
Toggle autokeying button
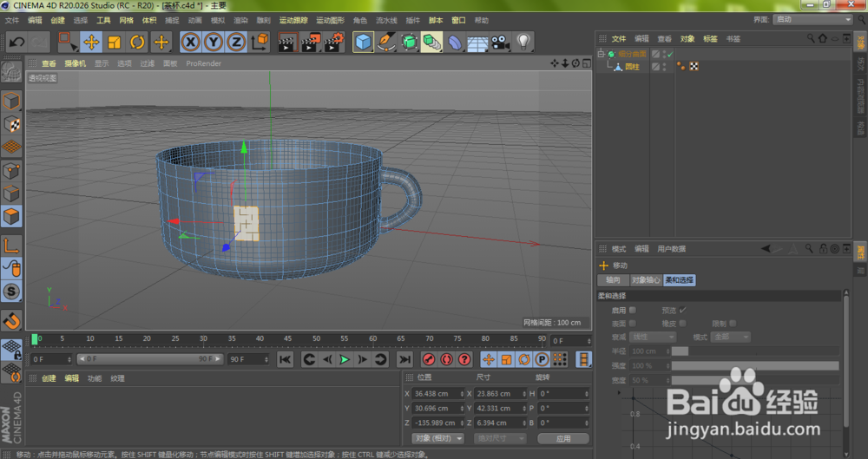point(447,359)
